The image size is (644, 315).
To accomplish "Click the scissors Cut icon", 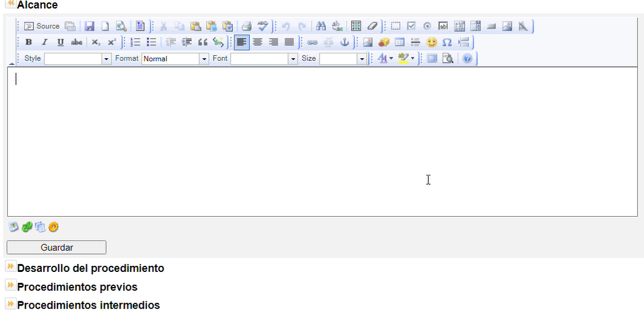I will 163,26.
